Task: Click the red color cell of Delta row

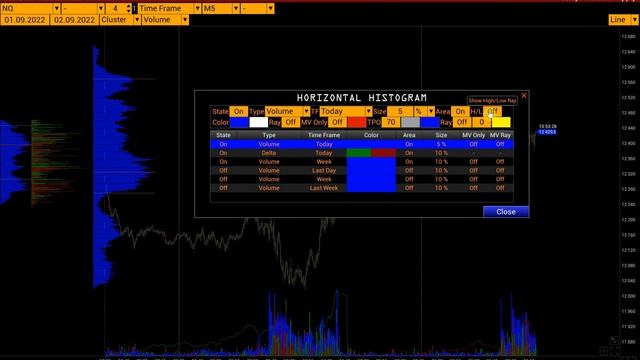Action: click(x=384, y=153)
